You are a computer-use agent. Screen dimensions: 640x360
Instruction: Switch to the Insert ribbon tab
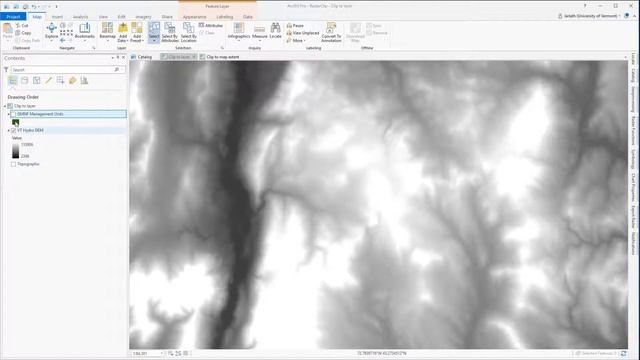click(57, 17)
